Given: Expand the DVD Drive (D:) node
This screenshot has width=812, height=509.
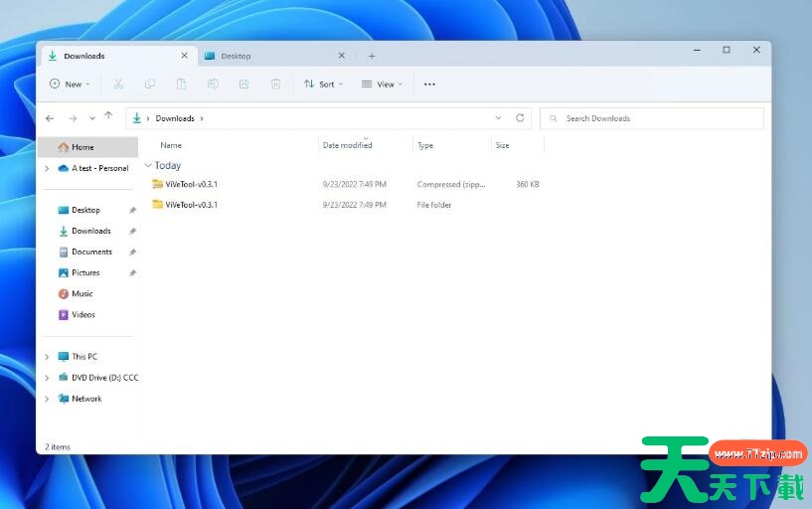Looking at the screenshot, I should pos(47,378).
